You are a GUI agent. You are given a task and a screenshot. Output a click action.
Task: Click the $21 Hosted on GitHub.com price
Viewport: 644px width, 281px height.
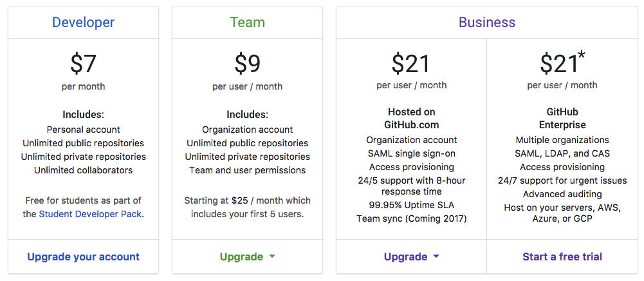point(411,63)
